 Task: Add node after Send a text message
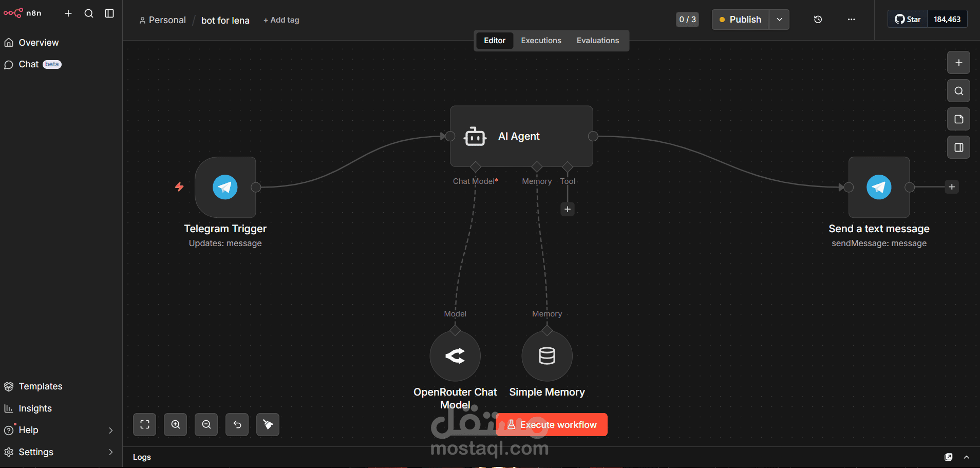pos(952,187)
